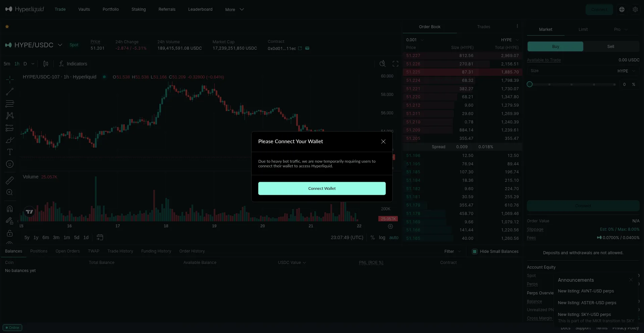Open the Size currency HYPE dropdown
Image resolution: width=644 pixels, height=333 pixels.
coord(626,71)
